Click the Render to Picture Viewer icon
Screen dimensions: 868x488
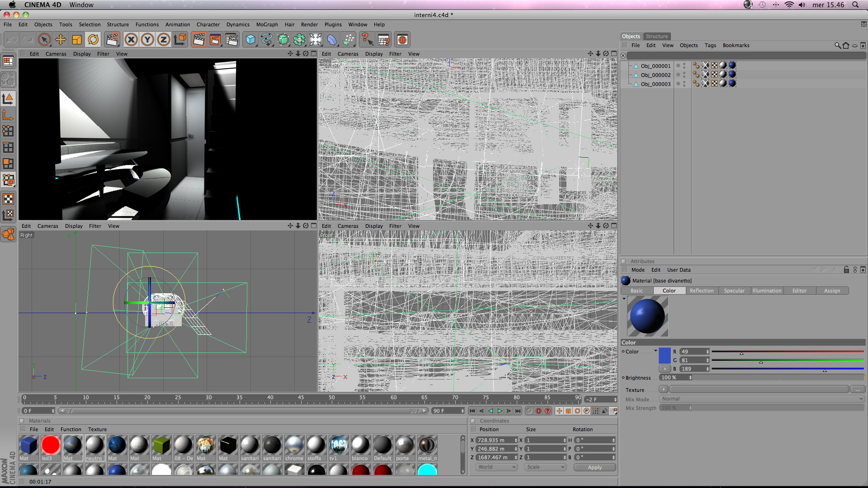[215, 40]
